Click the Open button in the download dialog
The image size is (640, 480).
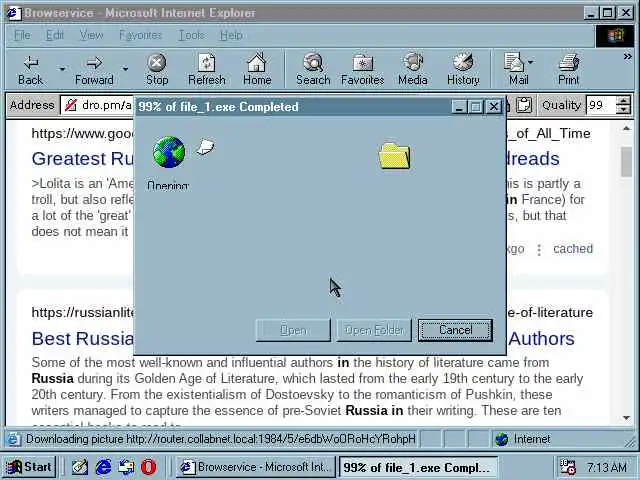click(x=293, y=330)
